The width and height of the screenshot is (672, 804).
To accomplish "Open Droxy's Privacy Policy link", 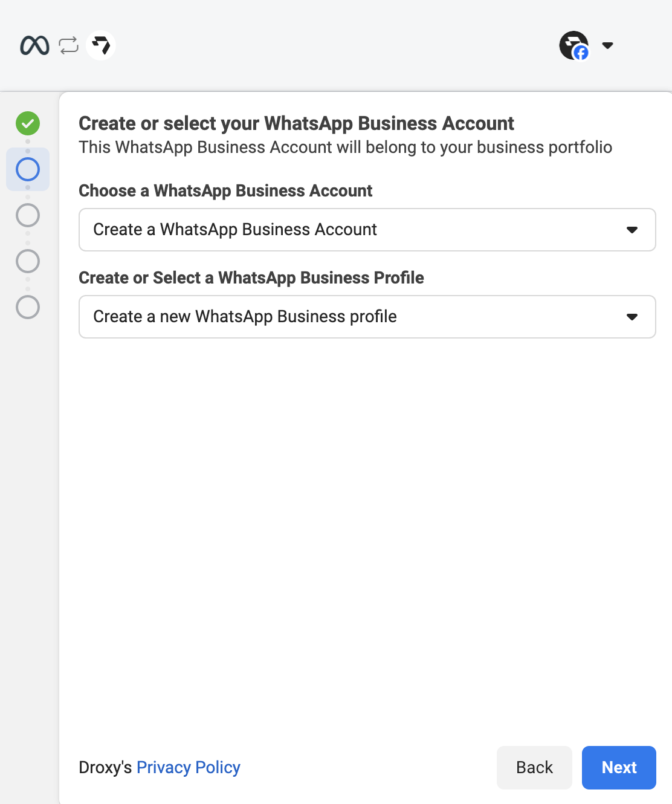I will (x=188, y=767).
